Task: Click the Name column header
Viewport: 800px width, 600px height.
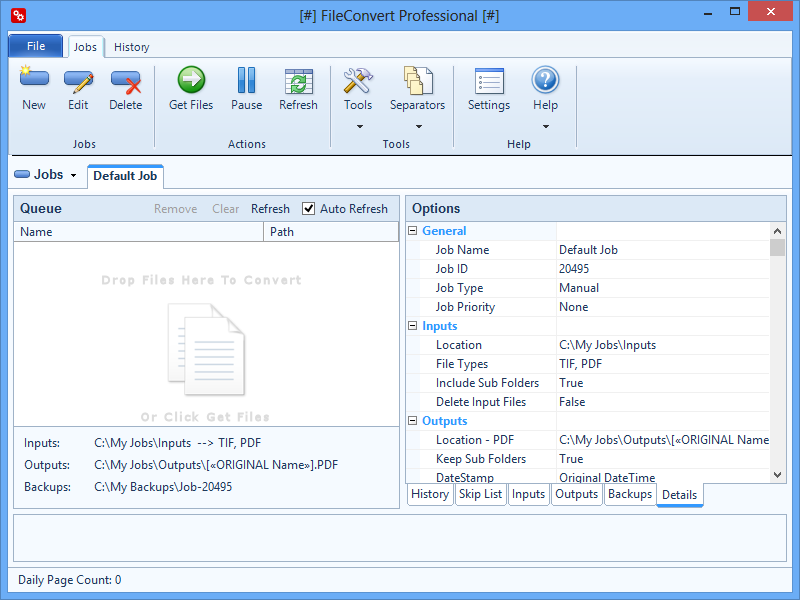Action: point(138,232)
